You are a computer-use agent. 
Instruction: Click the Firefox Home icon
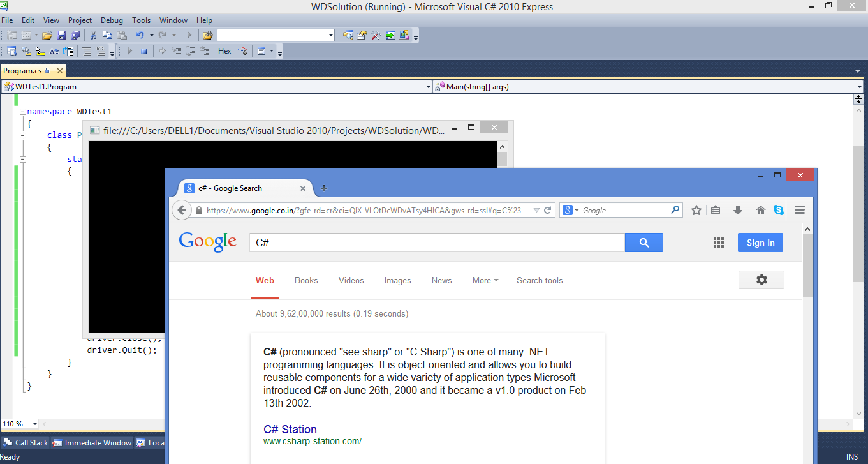[760, 210]
